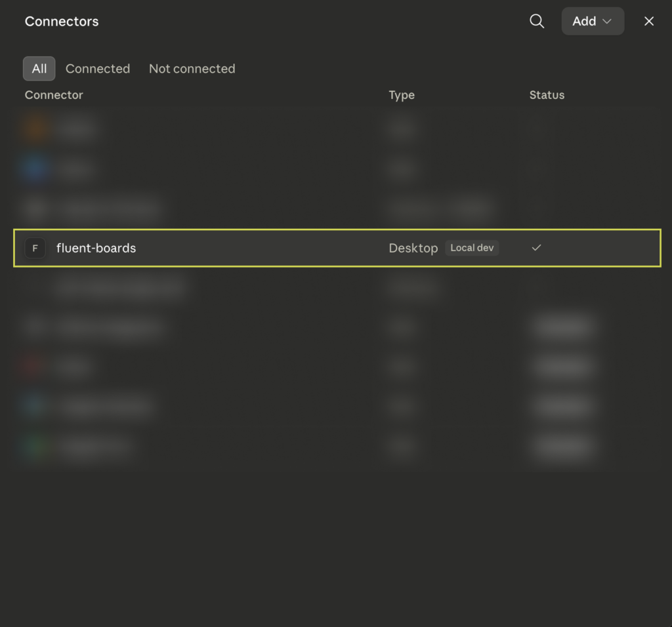Open the fluent-boards connector name
The width and height of the screenshot is (672, 627).
tap(96, 248)
